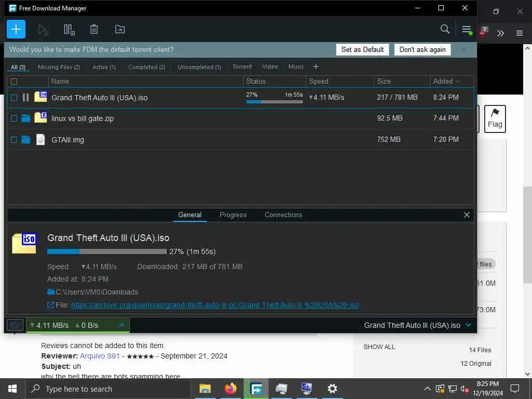Click the zip file icon for linux vs bill gate

pos(41,118)
